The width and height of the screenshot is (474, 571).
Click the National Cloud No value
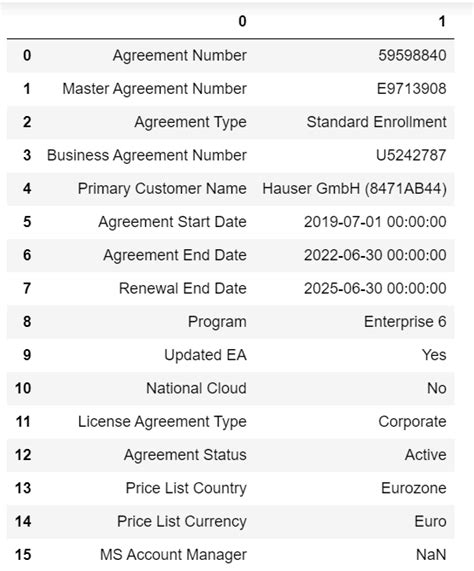(437, 388)
